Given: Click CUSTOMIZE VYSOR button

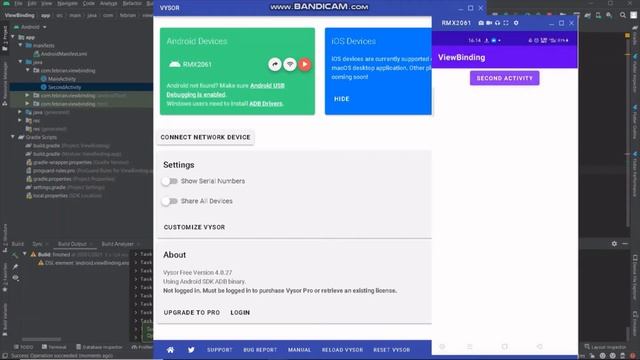Looking at the screenshot, I should coord(194,227).
